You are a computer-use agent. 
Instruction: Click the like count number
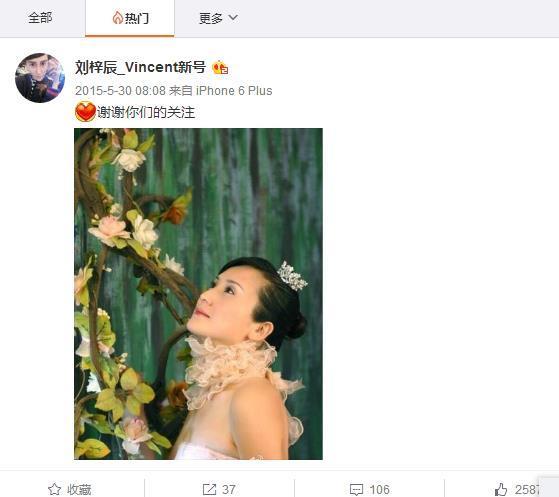pos(527,489)
